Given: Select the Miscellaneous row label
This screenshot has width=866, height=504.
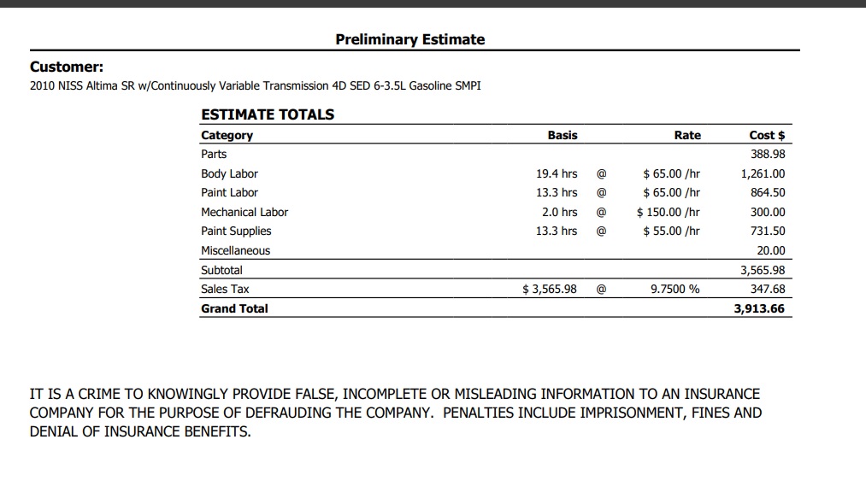Looking at the screenshot, I should 235,250.
